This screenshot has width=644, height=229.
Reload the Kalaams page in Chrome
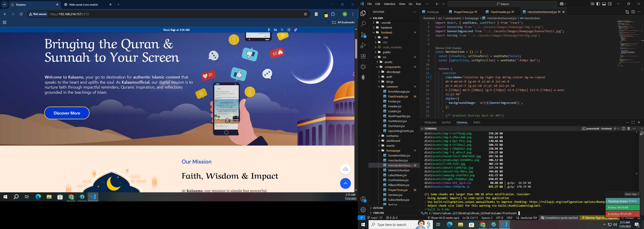pos(21,14)
